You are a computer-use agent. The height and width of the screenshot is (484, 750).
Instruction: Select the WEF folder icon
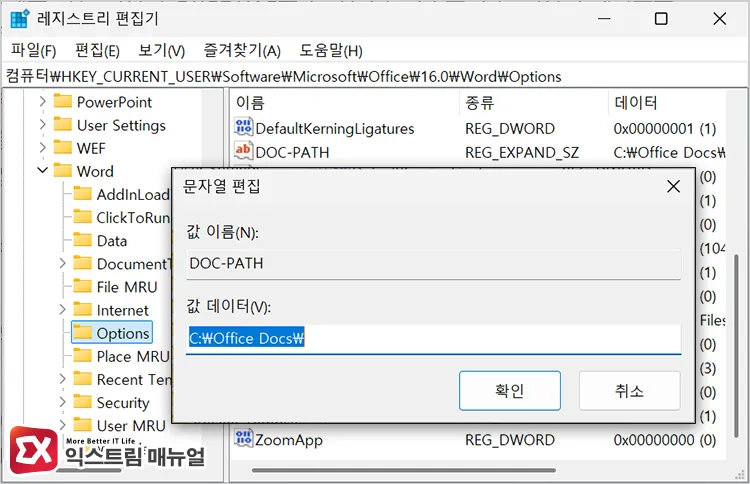coord(63,147)
